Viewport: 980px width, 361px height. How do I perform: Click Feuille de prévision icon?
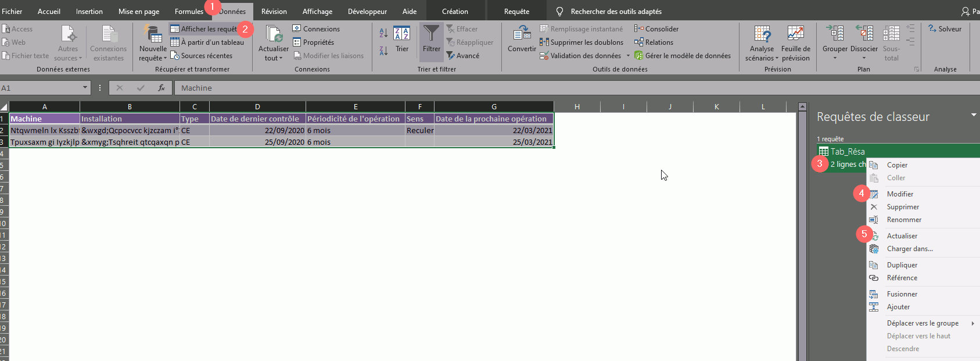point(795,34)
